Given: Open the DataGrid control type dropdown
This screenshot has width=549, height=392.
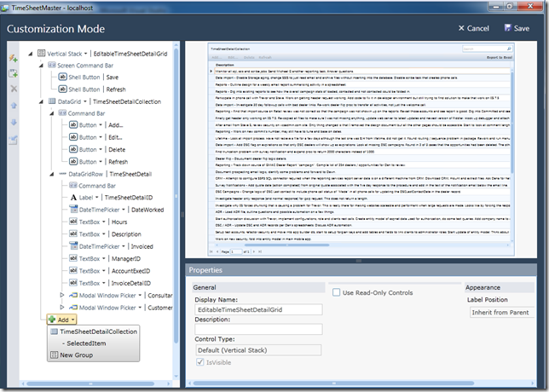Looking at the screenshot, I should tap(84, 101).
